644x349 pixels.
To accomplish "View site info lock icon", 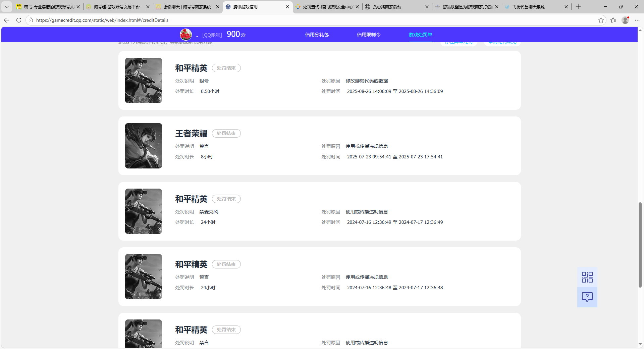I will (31, 20).
